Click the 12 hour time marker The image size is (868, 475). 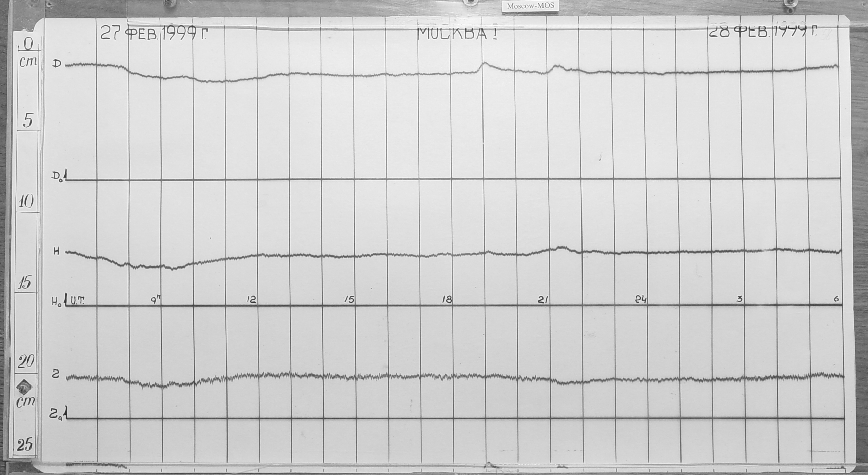point(252,300)
